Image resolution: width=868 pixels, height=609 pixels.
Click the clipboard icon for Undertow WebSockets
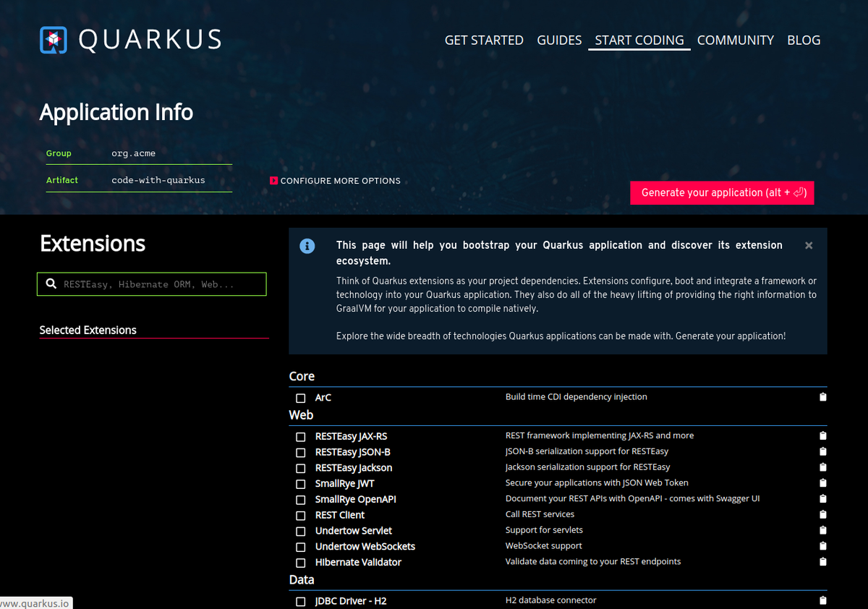(x=822, y=546)
